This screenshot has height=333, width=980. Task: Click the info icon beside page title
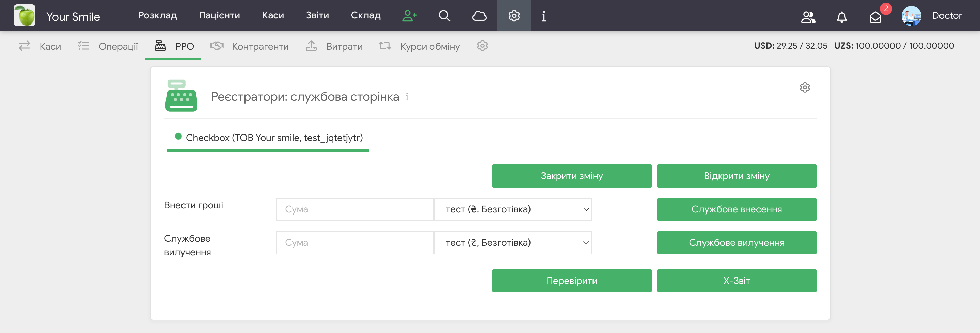tap(407, 97)
